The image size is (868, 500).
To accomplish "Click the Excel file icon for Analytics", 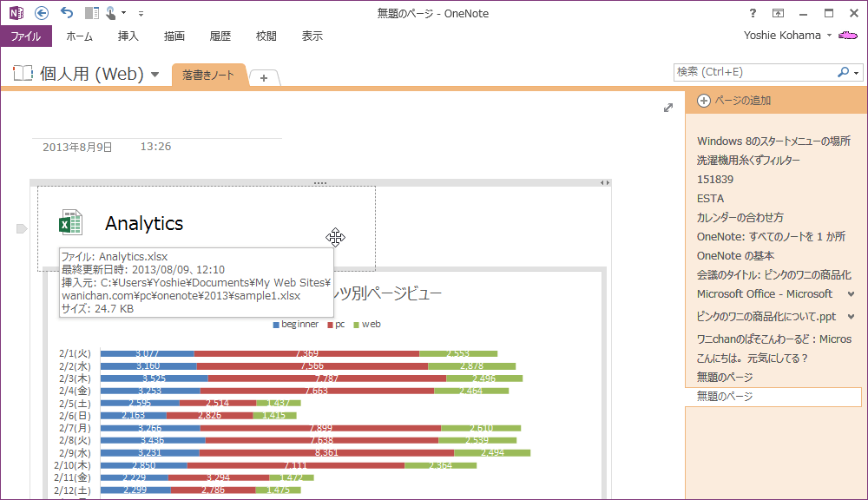I will 71,223.
